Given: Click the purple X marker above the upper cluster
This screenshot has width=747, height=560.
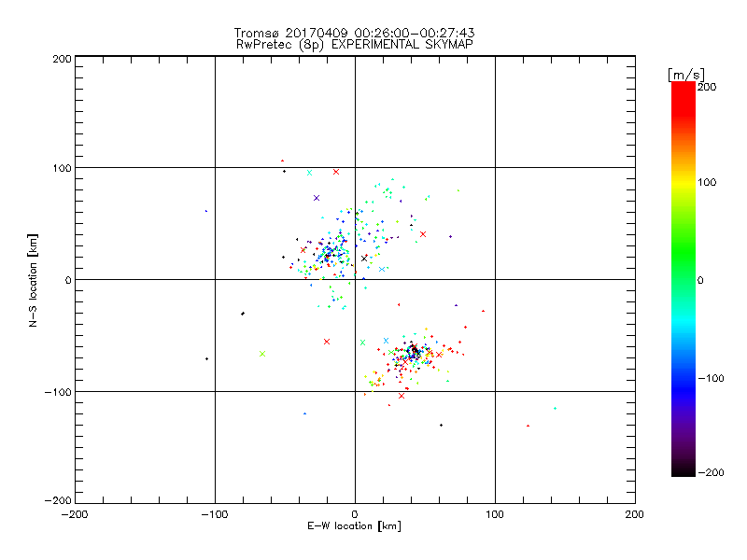Looking at the screenshot, I should pyautogui.click(x=317, y=198).
